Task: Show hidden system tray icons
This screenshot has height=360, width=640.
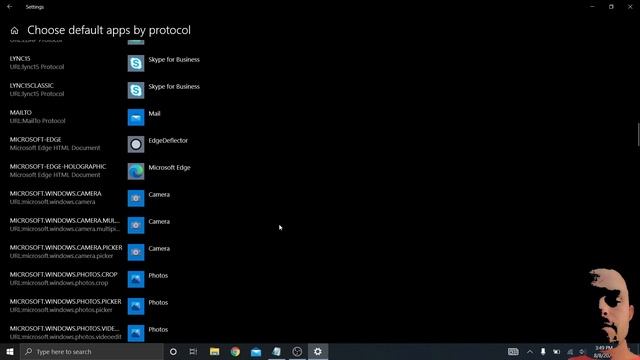Action: click(x=529, y=351)
